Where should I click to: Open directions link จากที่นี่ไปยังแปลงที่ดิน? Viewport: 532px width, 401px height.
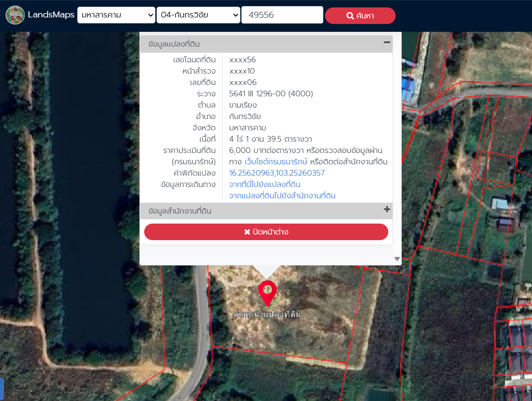(264, 184)
